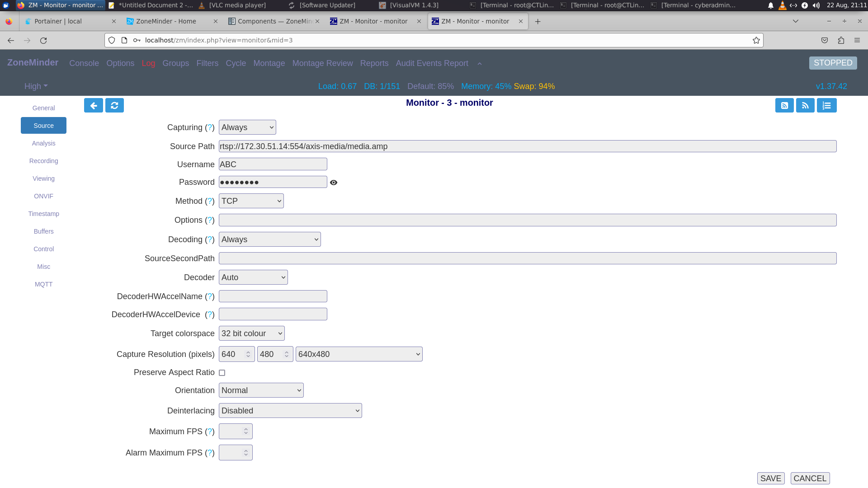Click the Maximum FPS stepper field

[236, 432]
